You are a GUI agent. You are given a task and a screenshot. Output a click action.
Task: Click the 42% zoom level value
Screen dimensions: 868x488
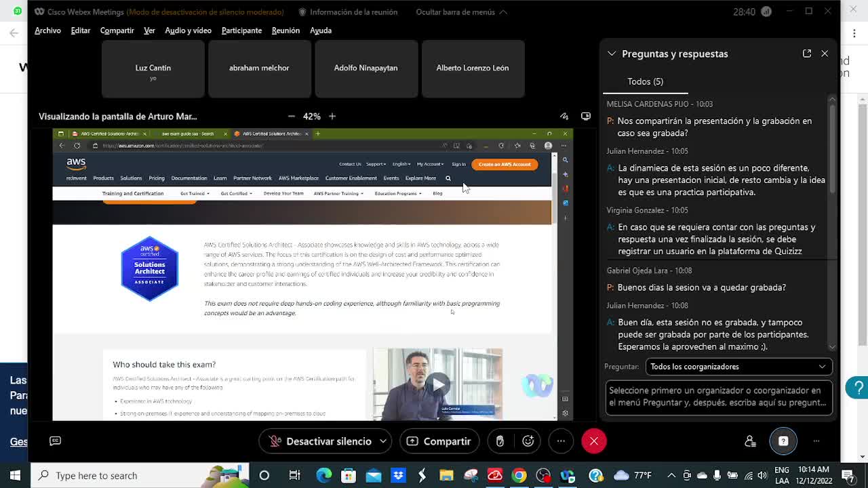(x=312, y=117)
